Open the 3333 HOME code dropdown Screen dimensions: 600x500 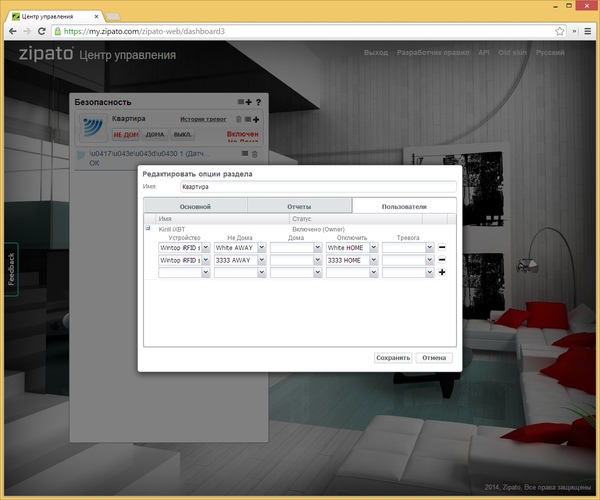[374, 260]
